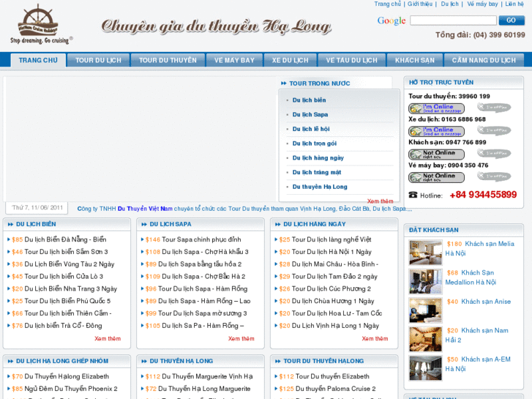Click the arrow icon beside DU LỊCH BIỂN
The height and width of the screenshot is (399, 532).
click(x=10, y=224)
